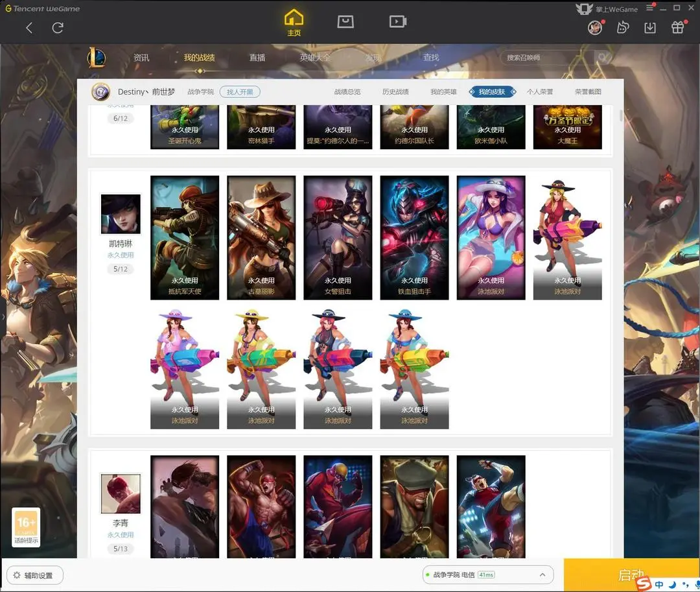Open the 欧米伽小队 skin thumbnail
Viewport: 700px width, 592px height.
tap(491, 127)
